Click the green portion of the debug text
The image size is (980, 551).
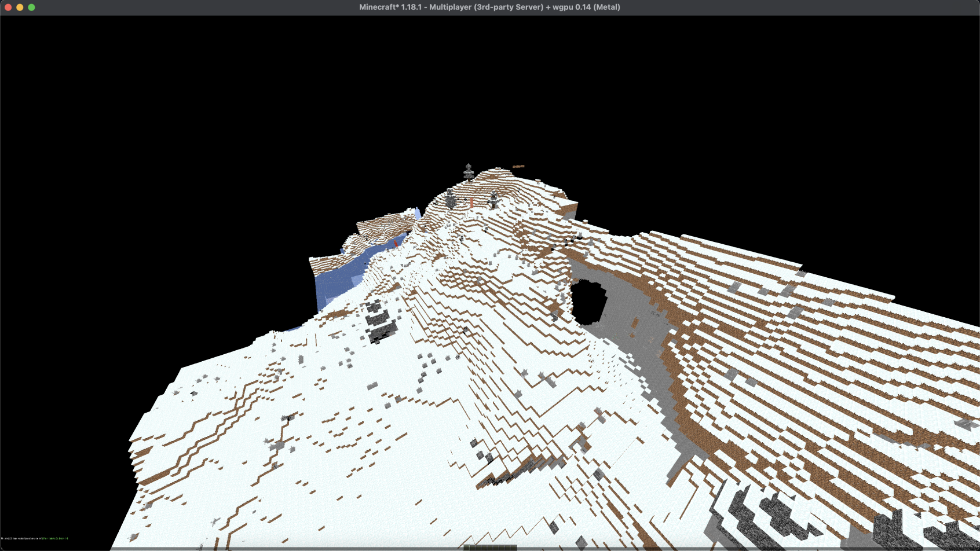(56, 539)
